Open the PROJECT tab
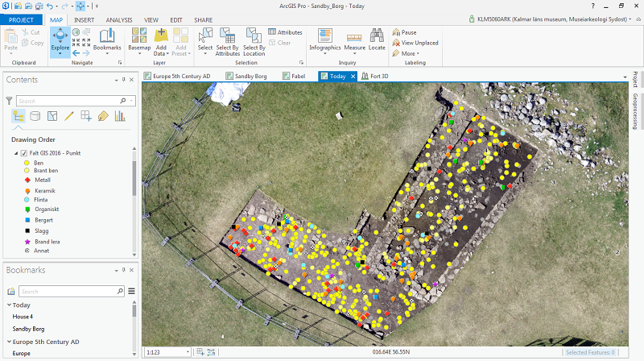Screen dimensions: 644x361 pyautogui.click(x=21, y=19)
